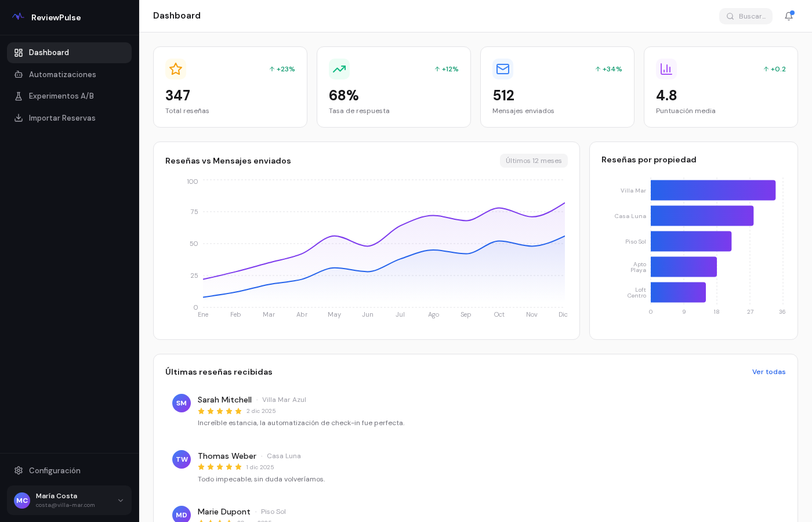Click the search magnifier icon
This screenshot has width=812, height=522.
(730, 16)
